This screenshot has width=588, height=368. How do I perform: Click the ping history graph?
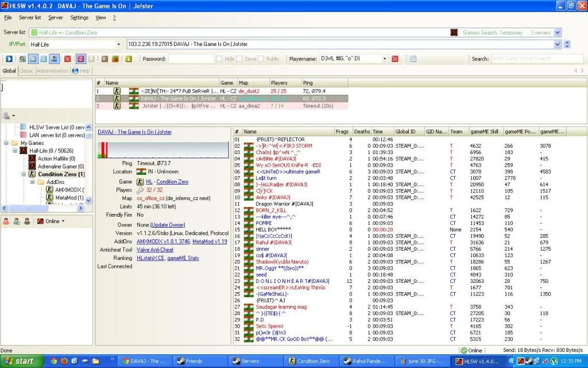click(x=163, y=150)
